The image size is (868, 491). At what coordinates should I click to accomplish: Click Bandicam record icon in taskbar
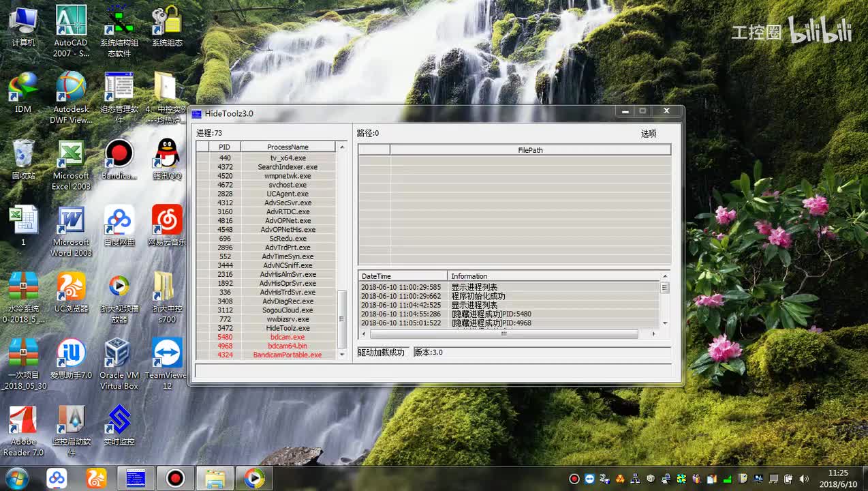click(175, 479)
